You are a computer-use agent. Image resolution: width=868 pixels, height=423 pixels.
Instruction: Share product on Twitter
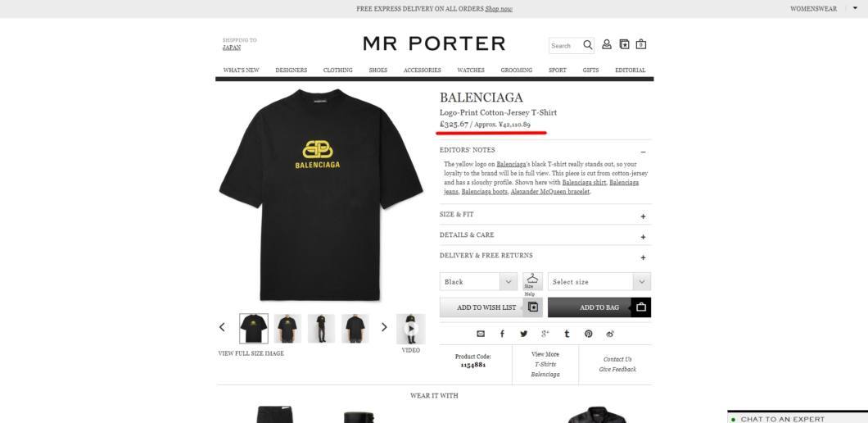pos(524,334)
